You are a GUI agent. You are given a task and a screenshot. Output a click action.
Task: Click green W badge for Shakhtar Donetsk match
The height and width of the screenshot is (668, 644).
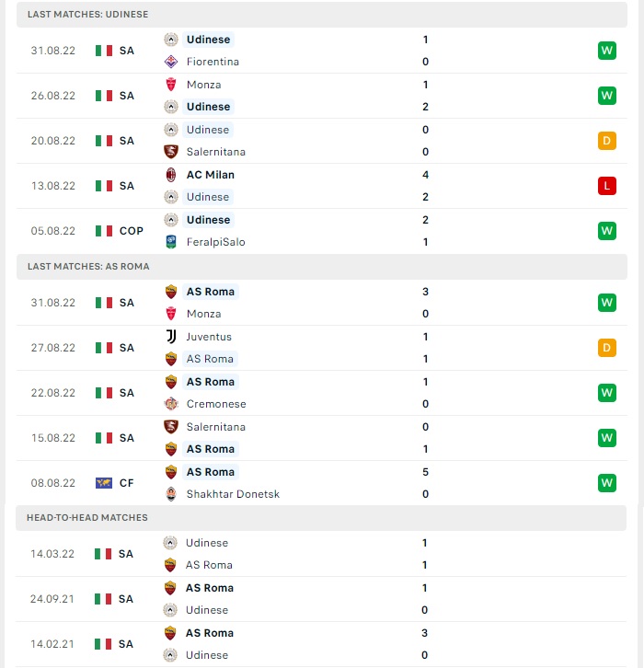(x=607, y=483)
